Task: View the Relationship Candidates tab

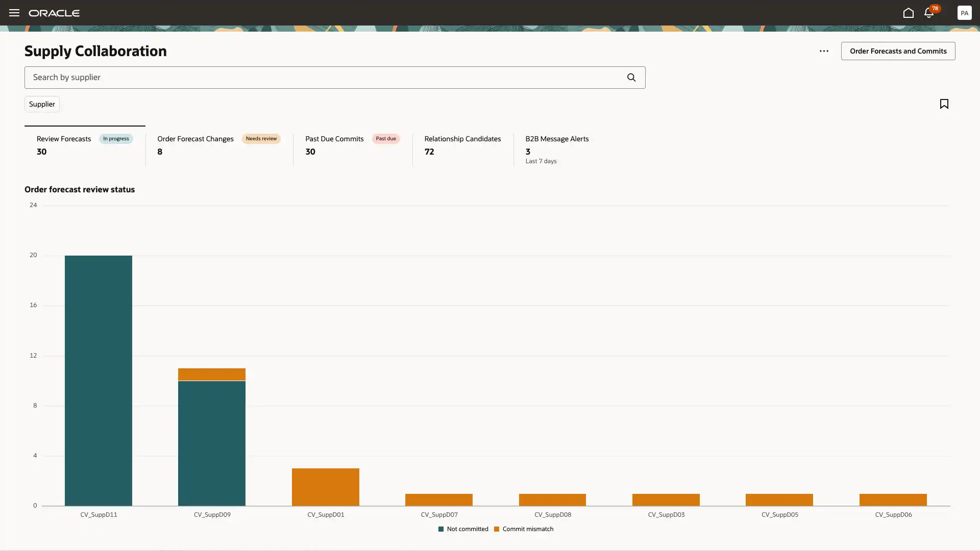Action: [x=462, y=145]
